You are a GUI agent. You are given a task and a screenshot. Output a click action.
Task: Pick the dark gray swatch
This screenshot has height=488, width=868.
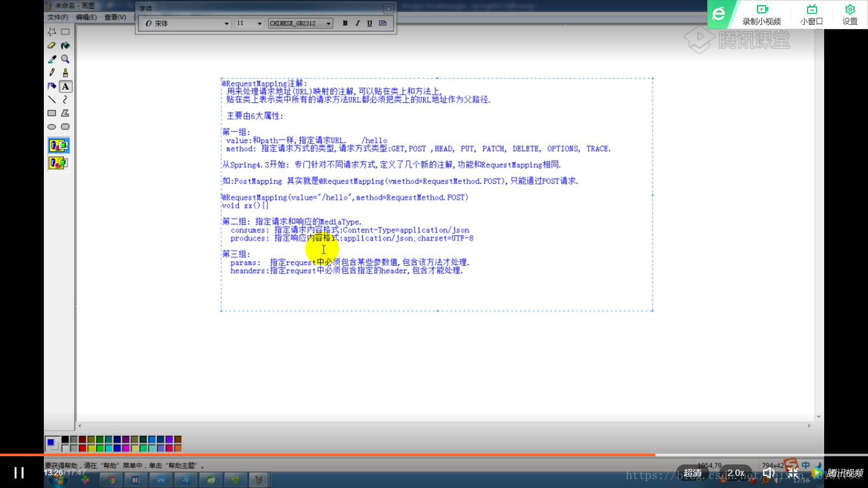pos(74,439)
